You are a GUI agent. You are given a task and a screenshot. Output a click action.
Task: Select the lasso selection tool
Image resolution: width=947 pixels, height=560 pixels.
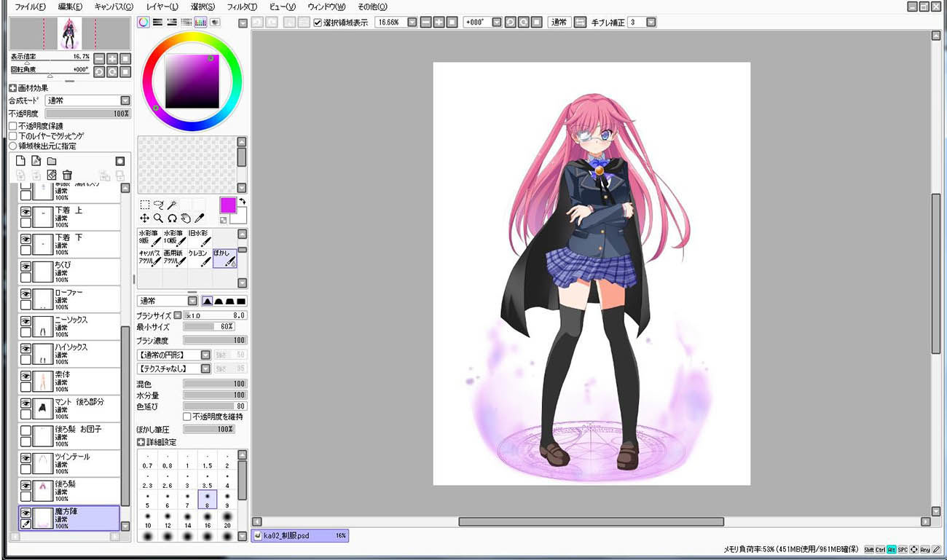pyautogui.click(x=158, y=205)
